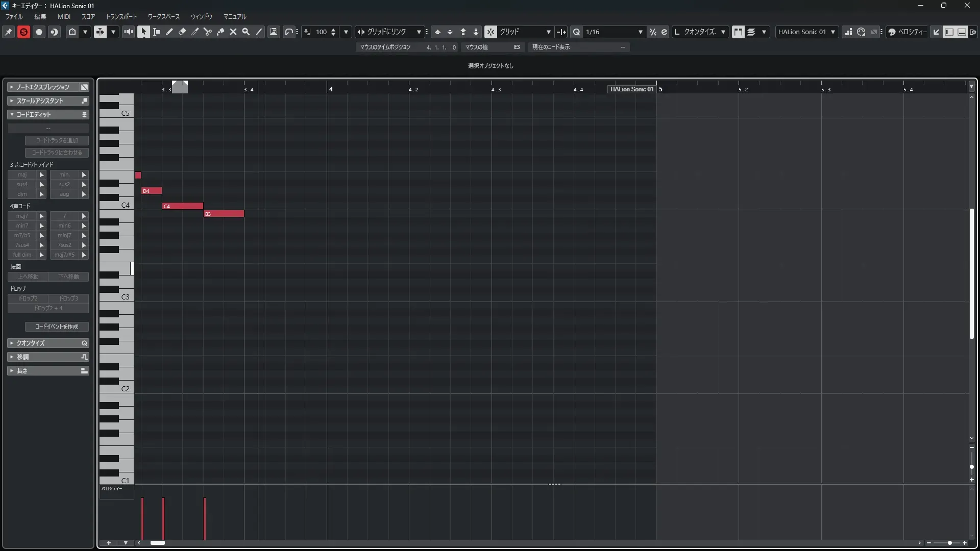Toggle Acoustic Feedback speaker

128,32
